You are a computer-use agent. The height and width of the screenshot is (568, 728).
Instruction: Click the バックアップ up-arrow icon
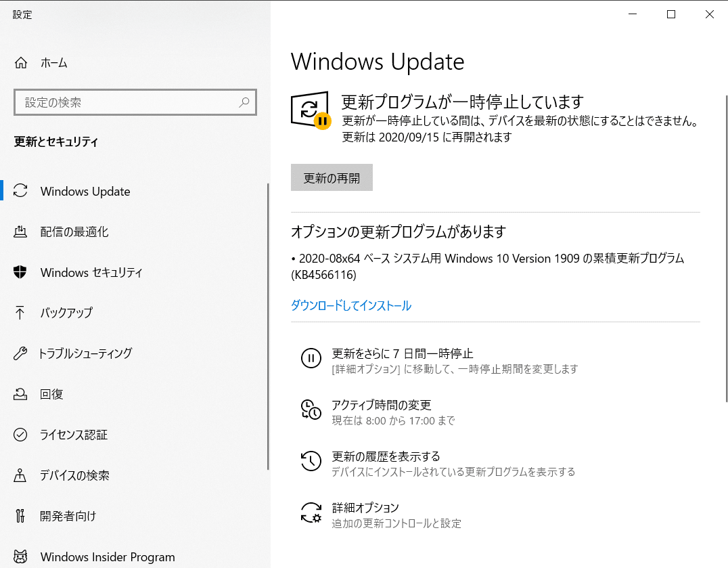pyautogui.click(x=20, y=313)
